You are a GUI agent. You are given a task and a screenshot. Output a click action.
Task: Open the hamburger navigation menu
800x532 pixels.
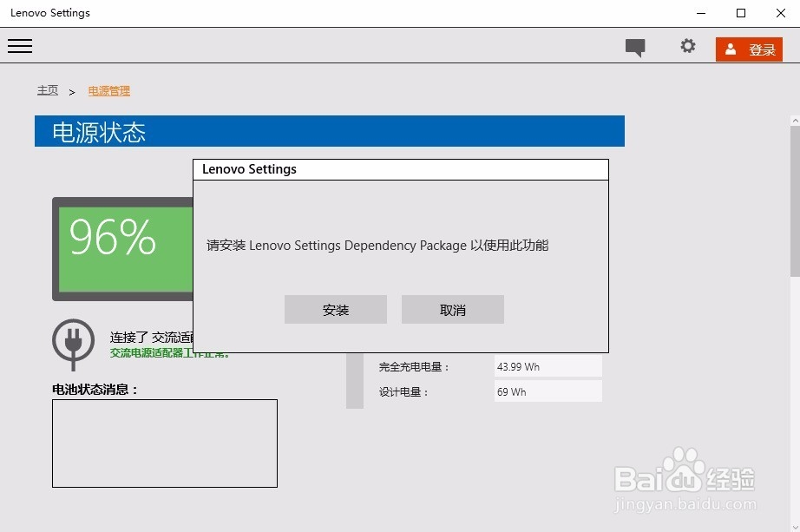point(19,46)
